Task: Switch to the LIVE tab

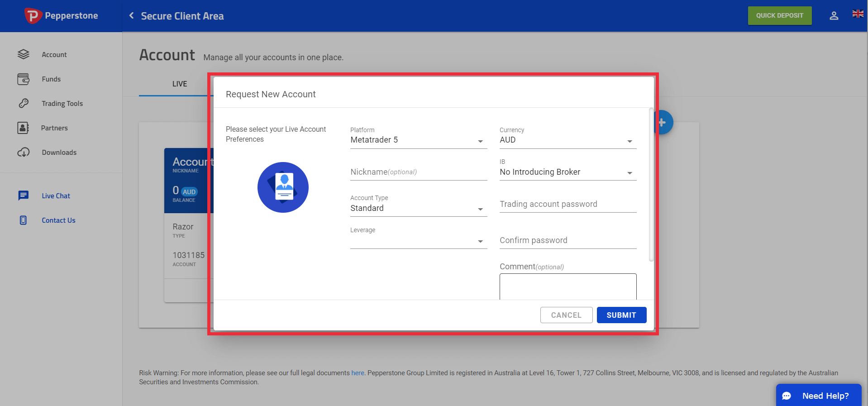Action: [x=179, y=84]
